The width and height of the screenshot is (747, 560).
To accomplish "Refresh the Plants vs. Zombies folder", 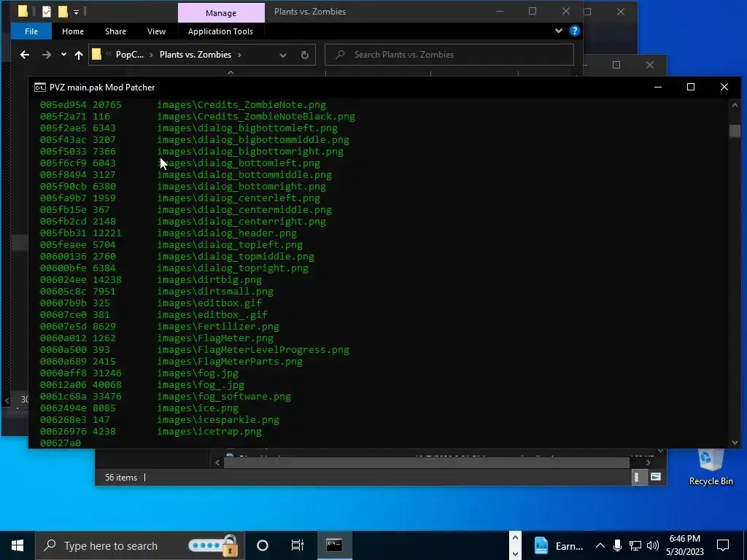I will click(305, 55).
